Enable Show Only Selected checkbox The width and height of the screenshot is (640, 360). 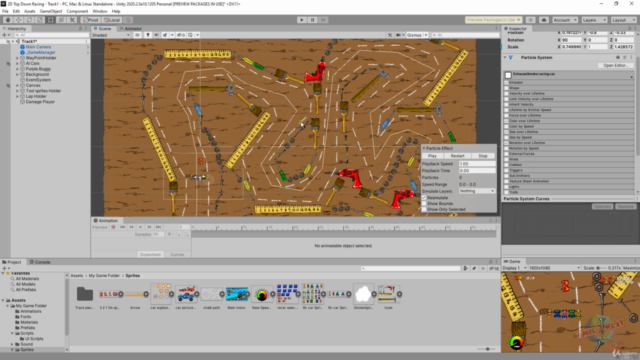[x=424, y=209]
